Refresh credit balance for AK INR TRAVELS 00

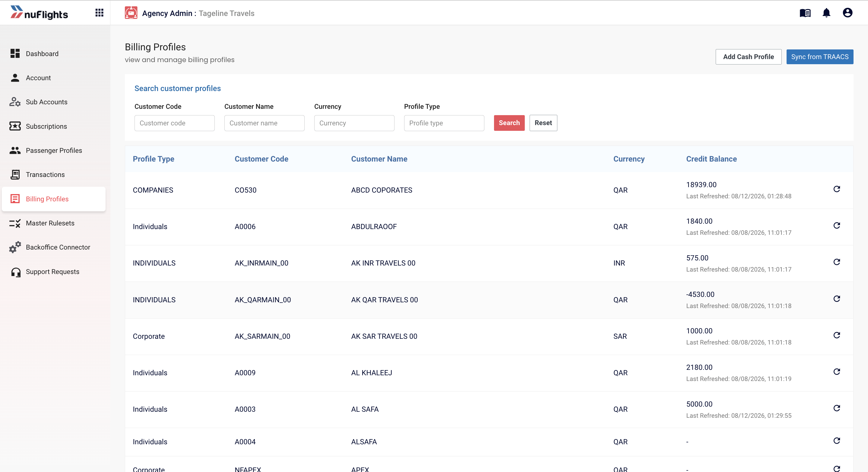[837, 262]
